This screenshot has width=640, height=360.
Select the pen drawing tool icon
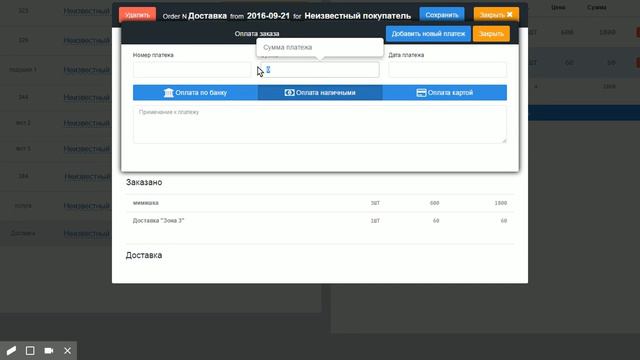click(11, 351)
